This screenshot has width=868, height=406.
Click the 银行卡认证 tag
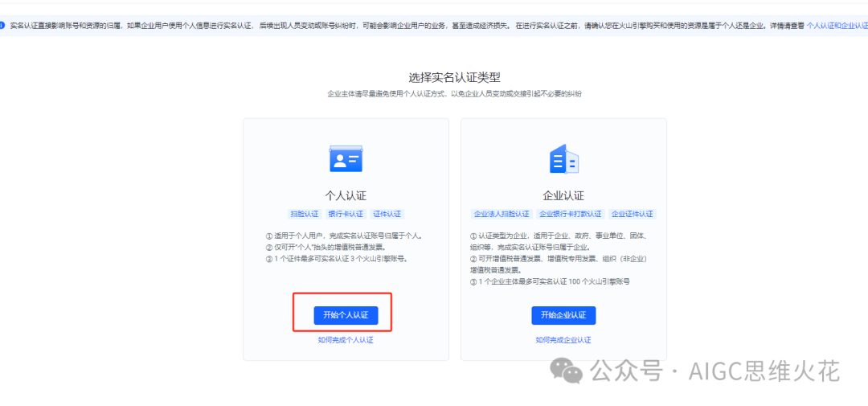pyautogui.click(x=346, y=214)
